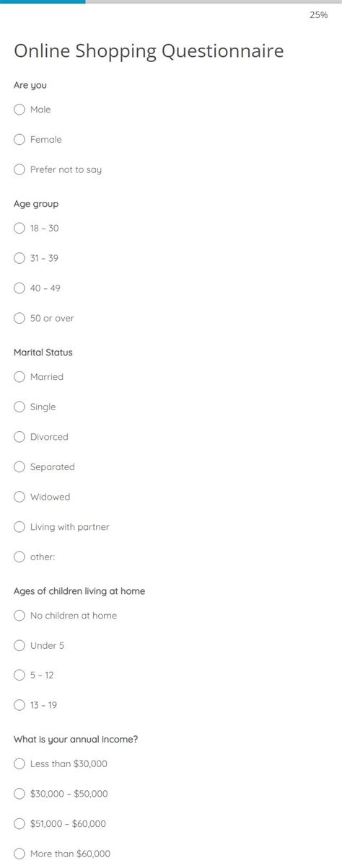Select age group 18 – 30
This screenshot has width=342, height=868.
click(19, 229)
